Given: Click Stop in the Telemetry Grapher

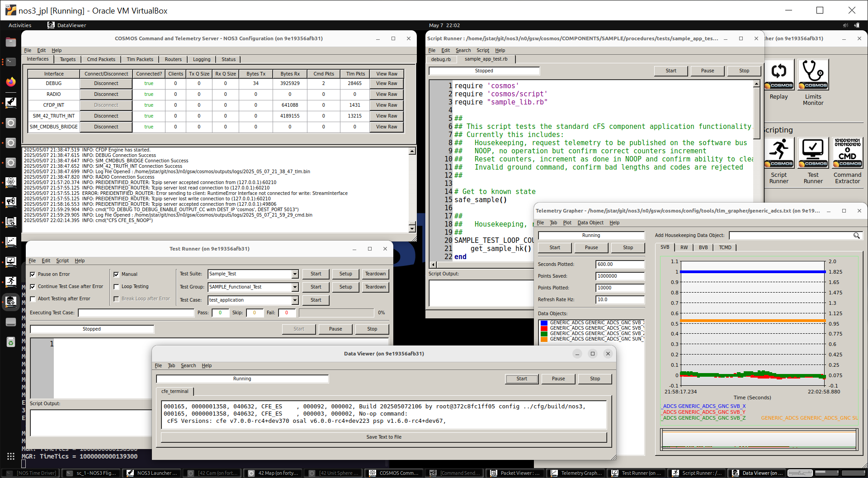Looking at the screenshot, I should pyautogui.click(x=628, y=248).
